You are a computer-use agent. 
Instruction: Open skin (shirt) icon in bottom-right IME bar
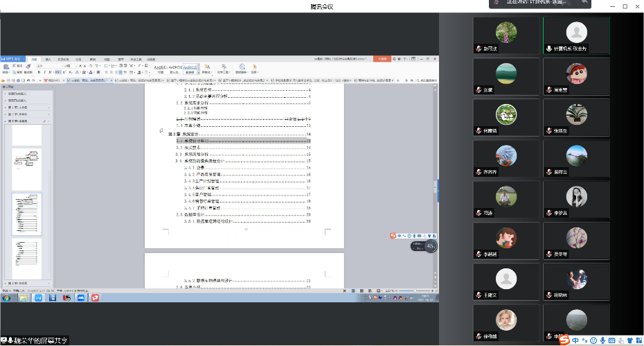[x=630, y=340]
